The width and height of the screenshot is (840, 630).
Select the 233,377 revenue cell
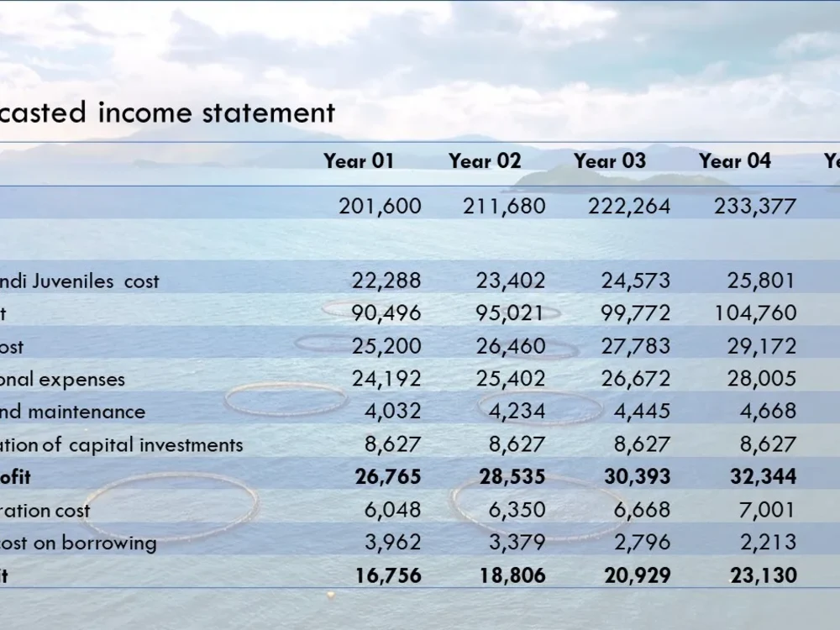point(755,207)
